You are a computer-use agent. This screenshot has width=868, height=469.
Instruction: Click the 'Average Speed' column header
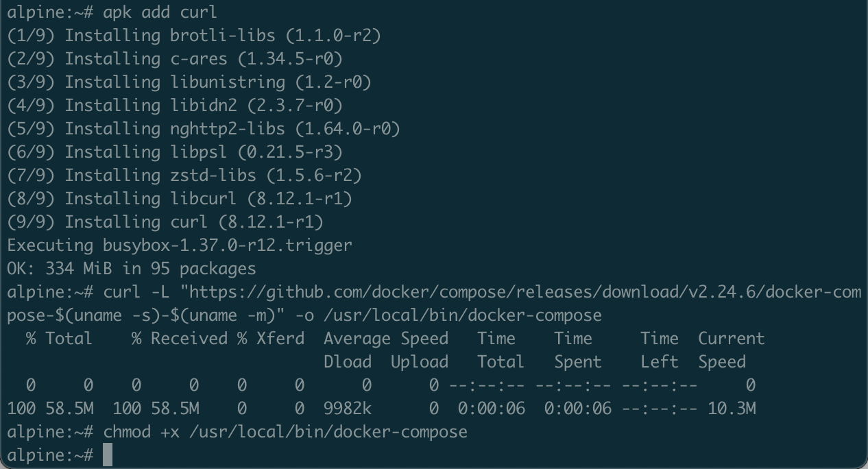point(385,339)
